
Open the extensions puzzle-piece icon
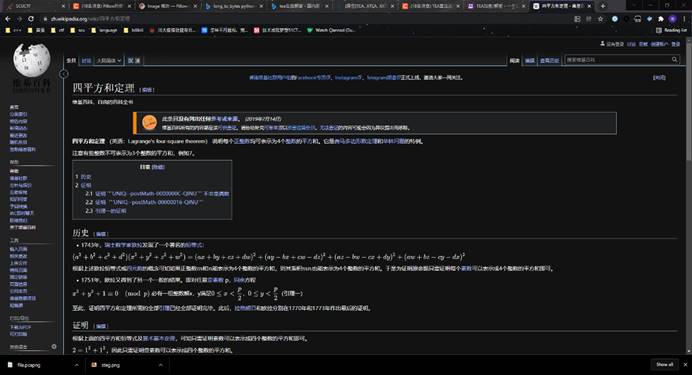(x=661, y=19)
